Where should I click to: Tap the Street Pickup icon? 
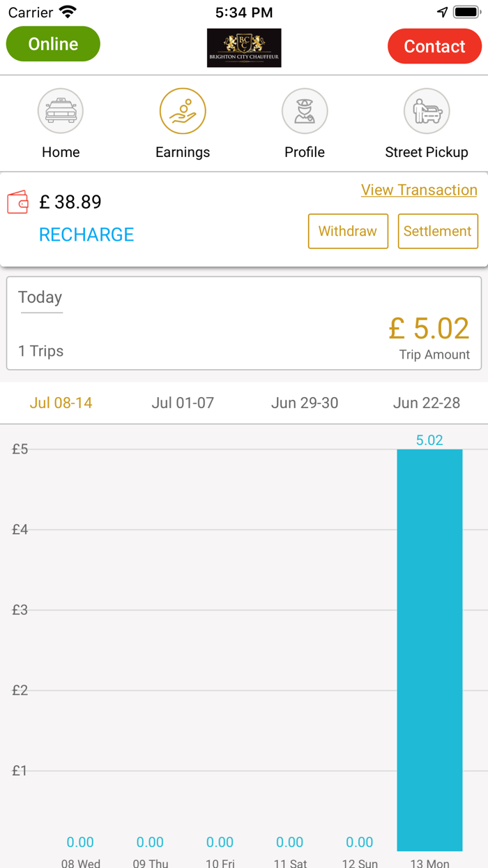coord(427,111)
